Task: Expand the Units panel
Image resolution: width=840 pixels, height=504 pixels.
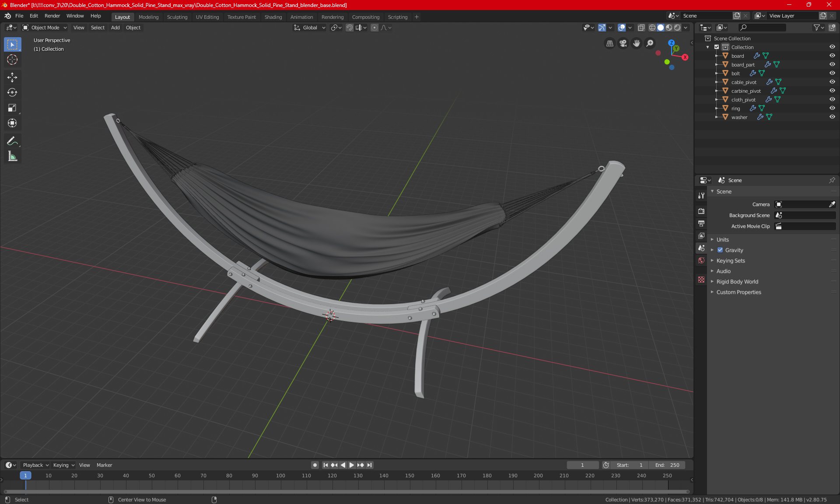Action: pyautogui.click(x=723, y=239)
